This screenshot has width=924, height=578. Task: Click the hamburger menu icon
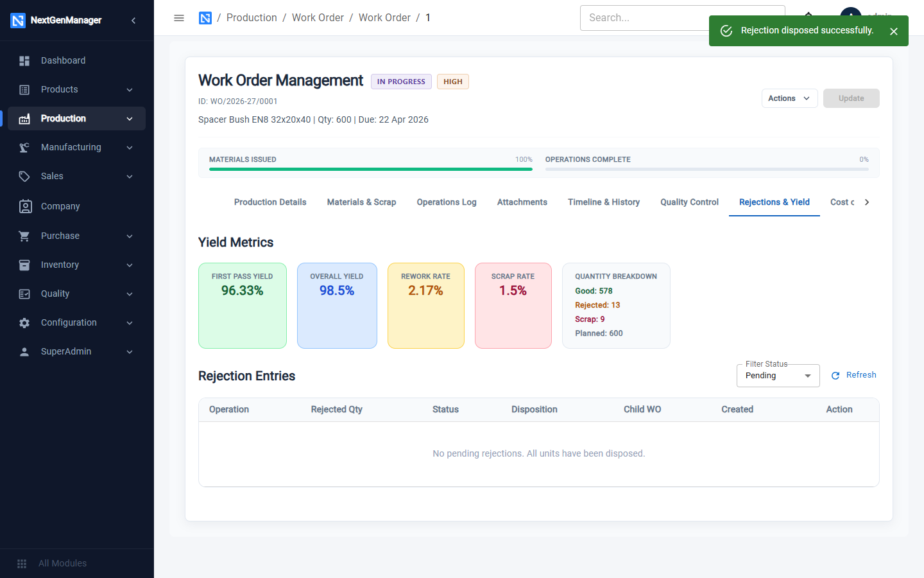coord(179,18)
